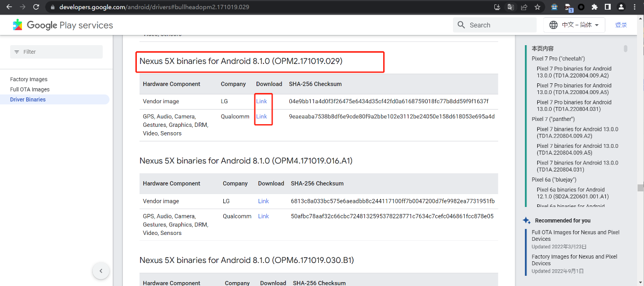Click the OPM4.171019.016.A1 section heading
The height and width of the screenshot is (286, 644).
click(x=246, y=161)
